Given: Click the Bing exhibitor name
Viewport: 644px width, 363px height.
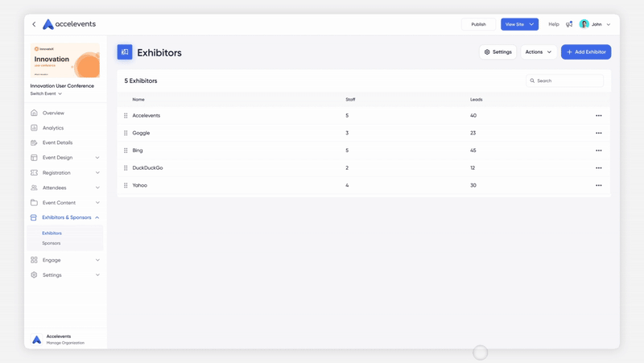Looking at the screenshot, I should 138,151.
